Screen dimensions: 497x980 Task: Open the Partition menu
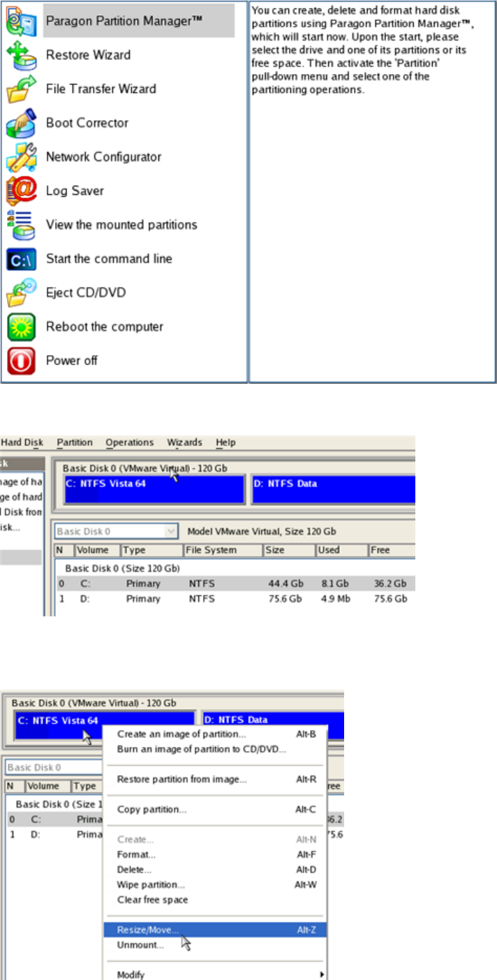click(x=75, y=443)
